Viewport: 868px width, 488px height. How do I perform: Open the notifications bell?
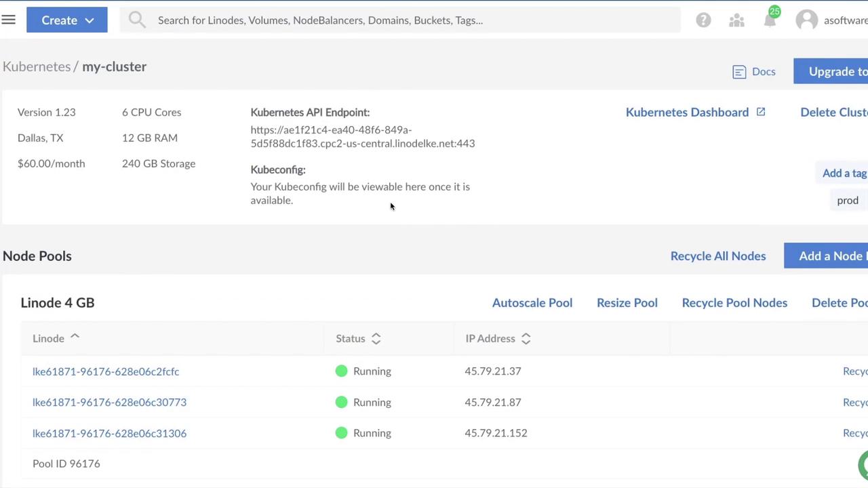click(770, 20)
